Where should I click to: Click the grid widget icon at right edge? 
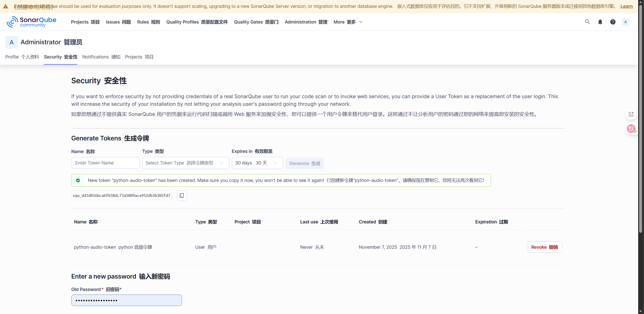(x=631, y=114)
